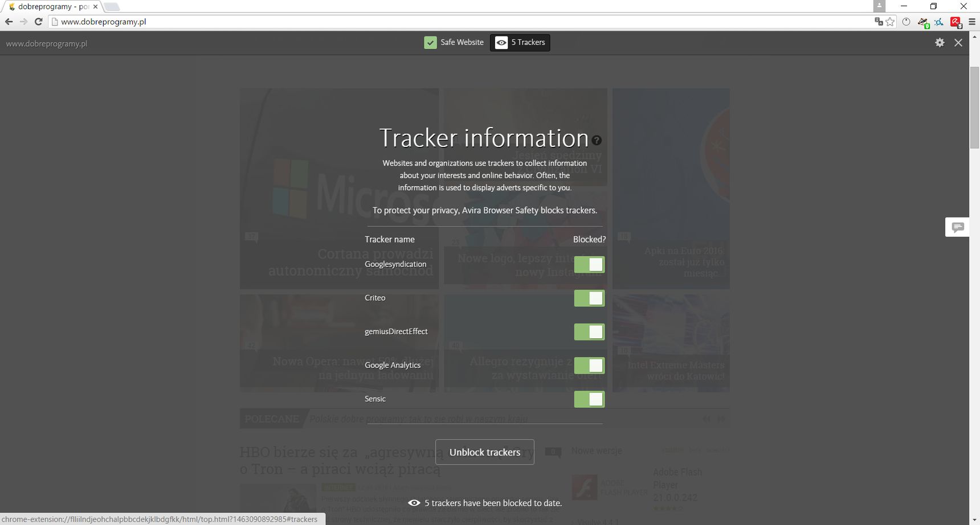Click the Google Analytics tracker name
This screenshot has height=525, width=980.
tap(393, 365)
